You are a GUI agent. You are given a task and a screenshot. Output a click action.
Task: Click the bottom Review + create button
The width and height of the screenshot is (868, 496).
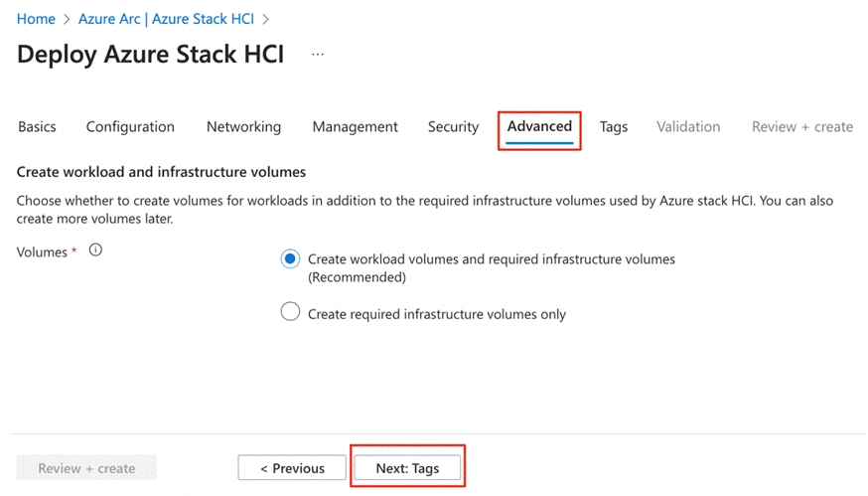86,467
